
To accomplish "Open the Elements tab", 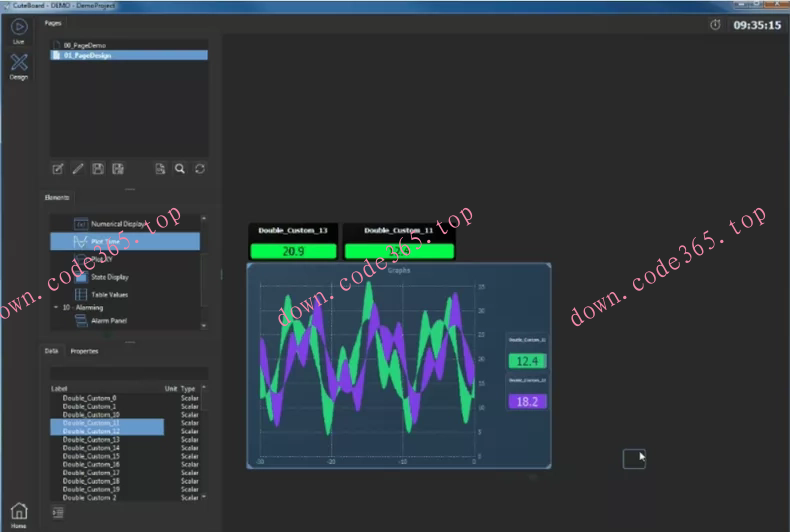I will (x=57, y=197).
